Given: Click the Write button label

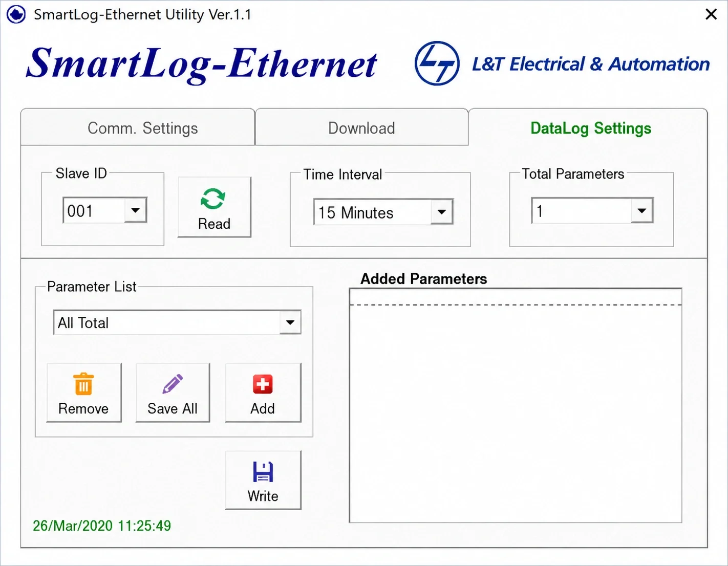Looking at the screenshot, I should click(263, 496).
